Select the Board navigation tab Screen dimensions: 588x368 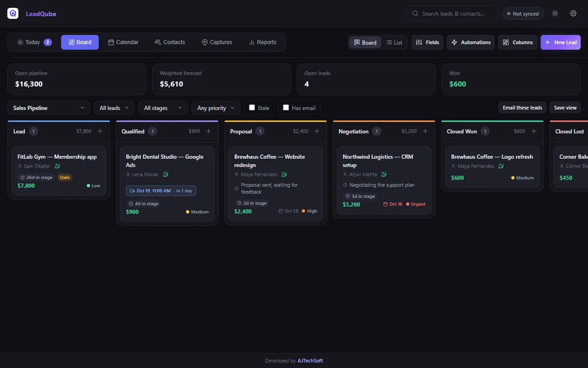coord(80,42)
